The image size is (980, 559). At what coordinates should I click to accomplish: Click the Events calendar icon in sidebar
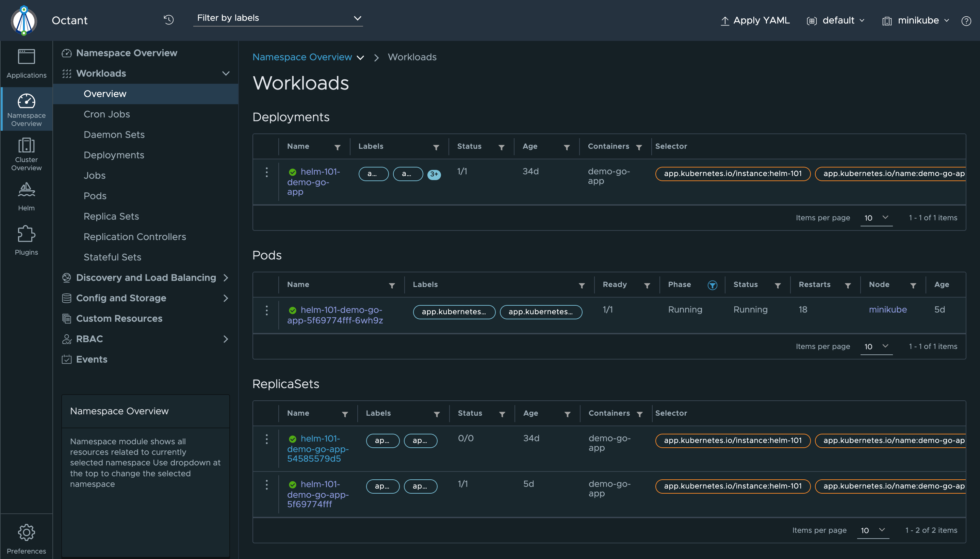tap(66, 359)
